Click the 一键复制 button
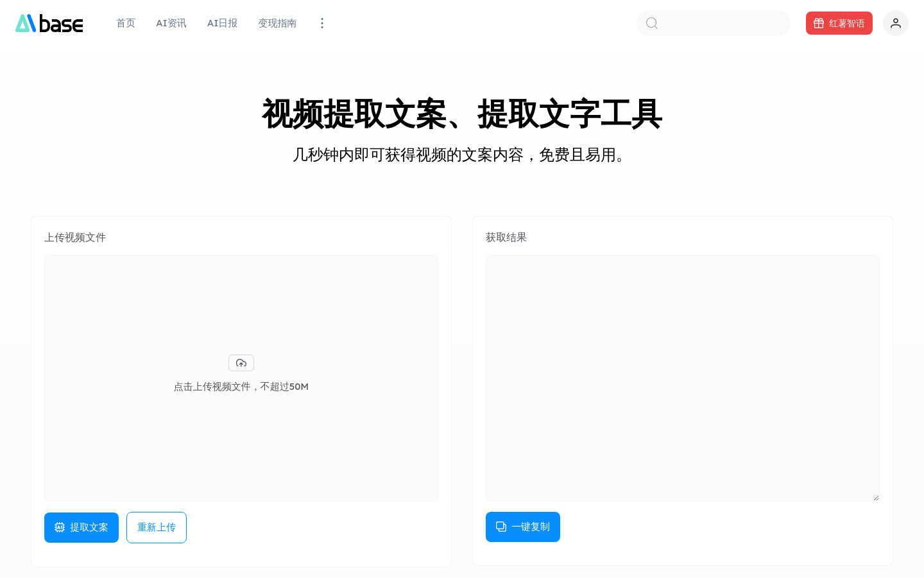924x578 pixels. 523,527
